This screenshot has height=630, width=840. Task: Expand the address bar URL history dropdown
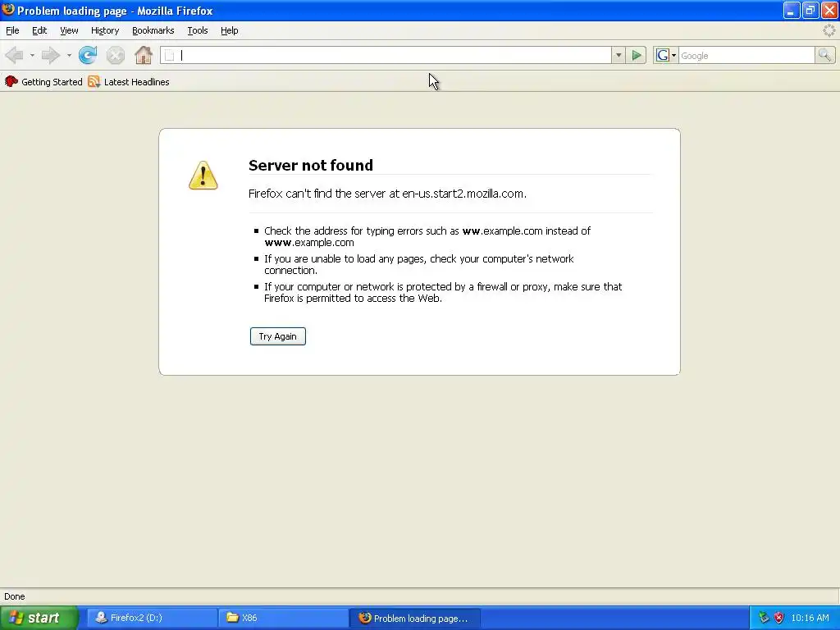[619, 55]
